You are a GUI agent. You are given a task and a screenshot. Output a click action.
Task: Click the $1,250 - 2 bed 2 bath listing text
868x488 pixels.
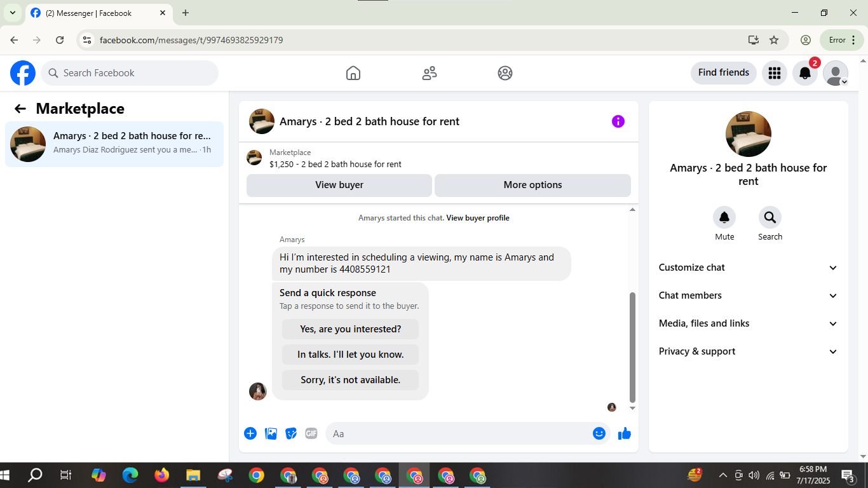tap(336, 164)
